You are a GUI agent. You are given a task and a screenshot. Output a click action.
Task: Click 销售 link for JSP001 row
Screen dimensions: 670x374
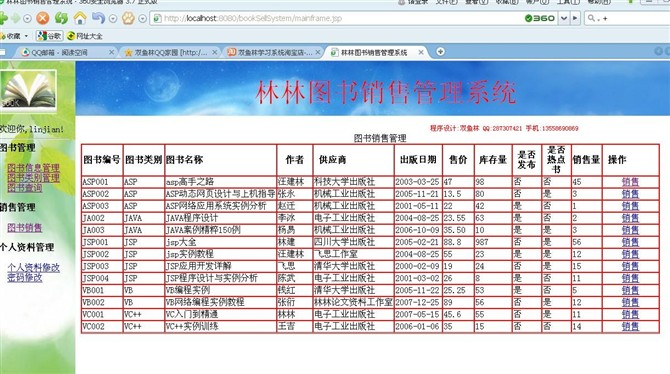(630, 242)
